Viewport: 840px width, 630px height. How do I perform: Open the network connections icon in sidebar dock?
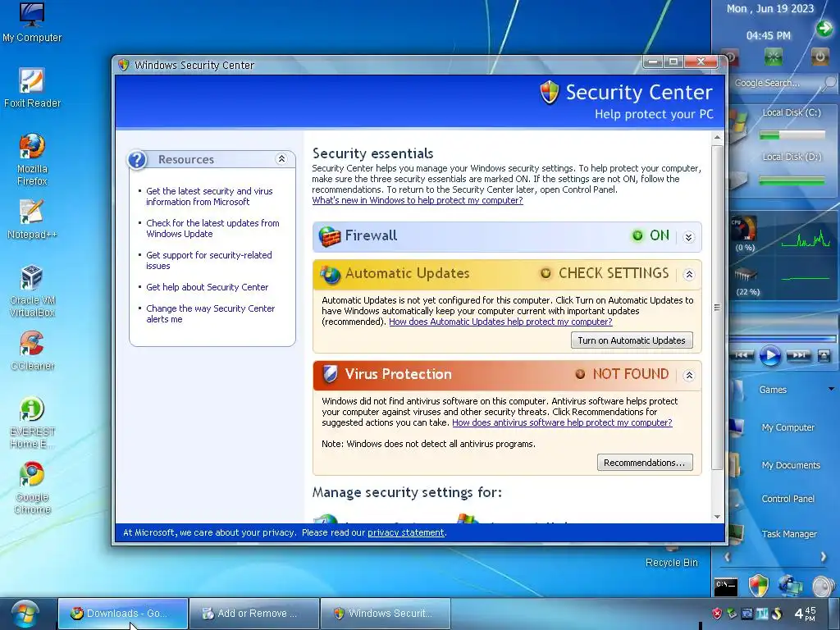click(x=790, y=586)
